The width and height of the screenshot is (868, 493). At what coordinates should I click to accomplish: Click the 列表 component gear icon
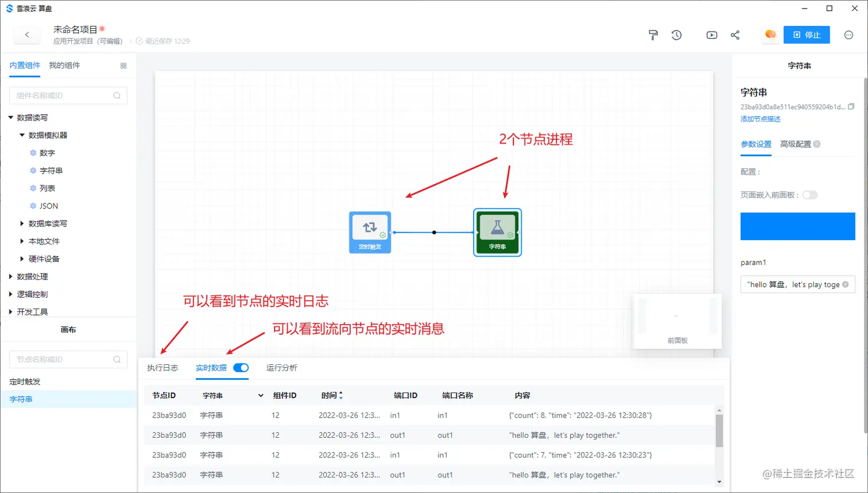point(33,188)
